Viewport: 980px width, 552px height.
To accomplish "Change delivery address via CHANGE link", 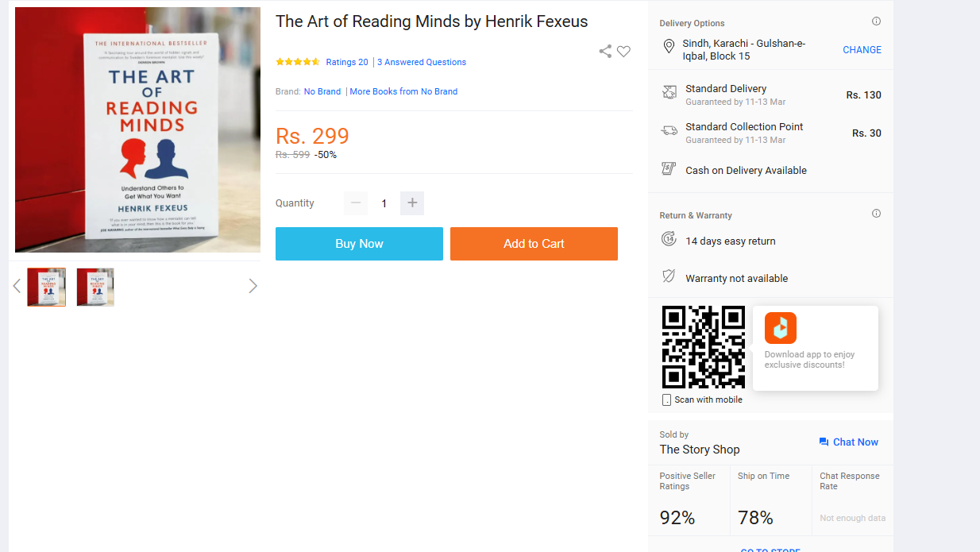I will click(x=862, y=49).
